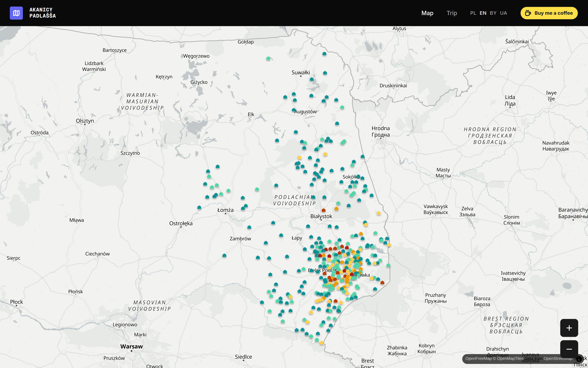Click the orange house marker northeast of Białystok
Viewport: 588px width, 368px height.
(x=336, y=209)
